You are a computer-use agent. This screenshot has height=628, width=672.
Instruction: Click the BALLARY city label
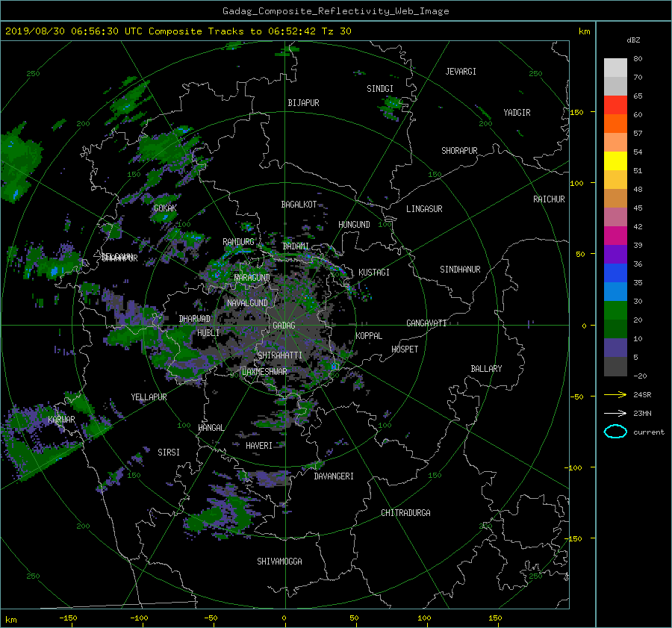coord(486,369)
